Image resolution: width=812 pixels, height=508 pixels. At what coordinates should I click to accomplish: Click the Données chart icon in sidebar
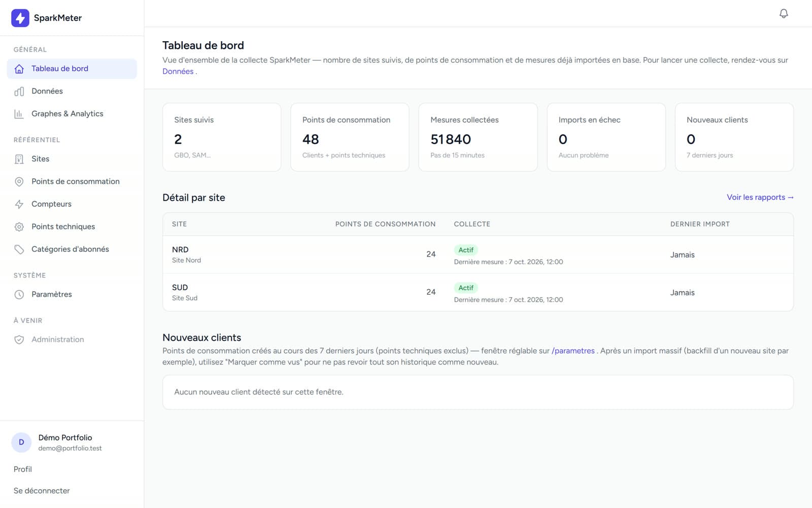[19, 91]
